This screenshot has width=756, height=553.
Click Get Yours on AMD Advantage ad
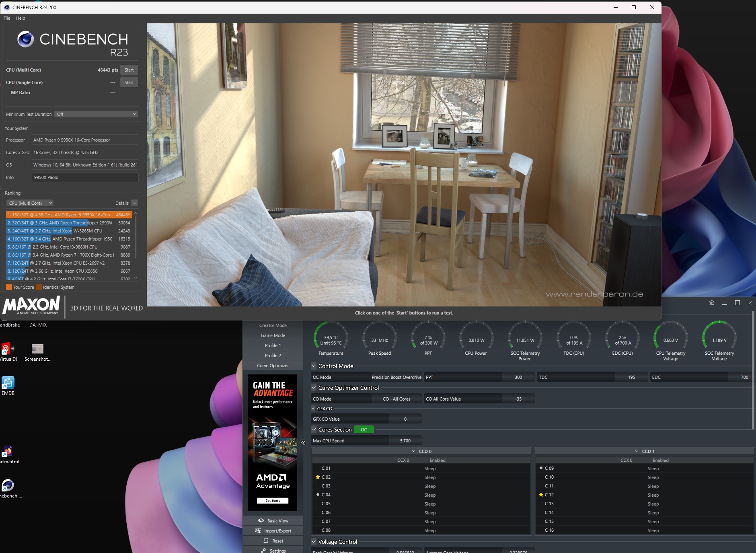(273, 501)
